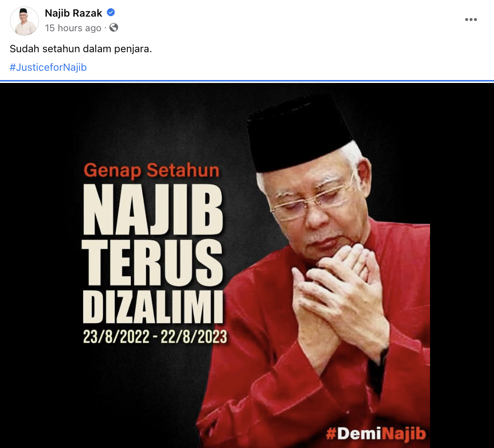Follow the #JusticeforNajib hashtag

point(48,67)
